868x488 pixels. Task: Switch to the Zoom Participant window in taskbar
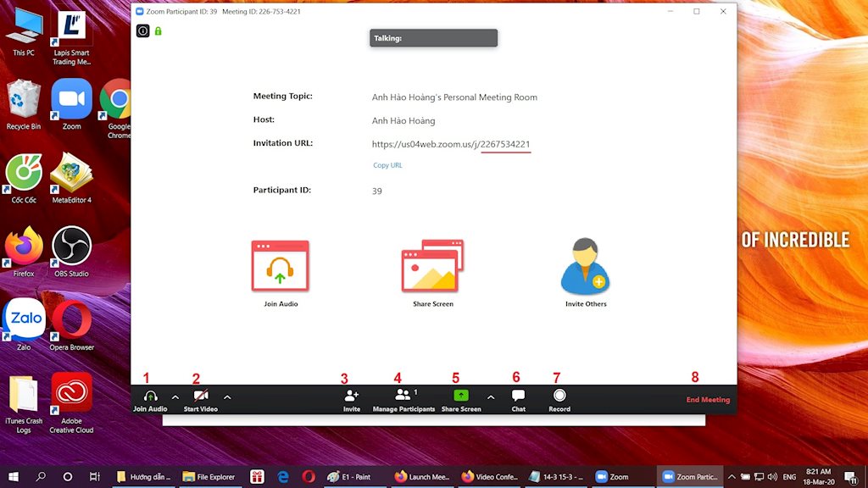pos(690,477)
